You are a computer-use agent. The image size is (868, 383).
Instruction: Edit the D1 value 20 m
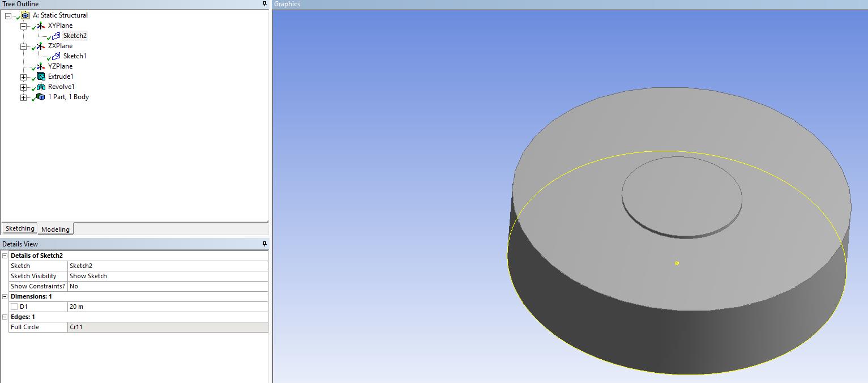coord(168,307)
